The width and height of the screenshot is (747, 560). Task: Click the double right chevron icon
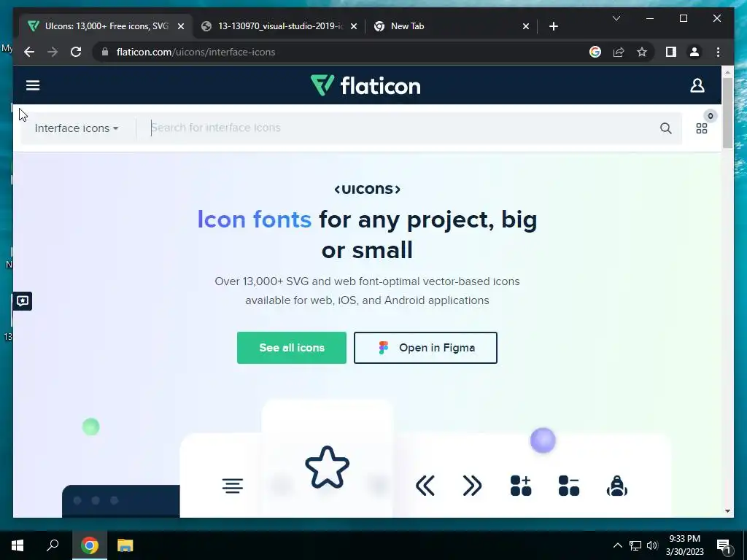coord(472,486)
